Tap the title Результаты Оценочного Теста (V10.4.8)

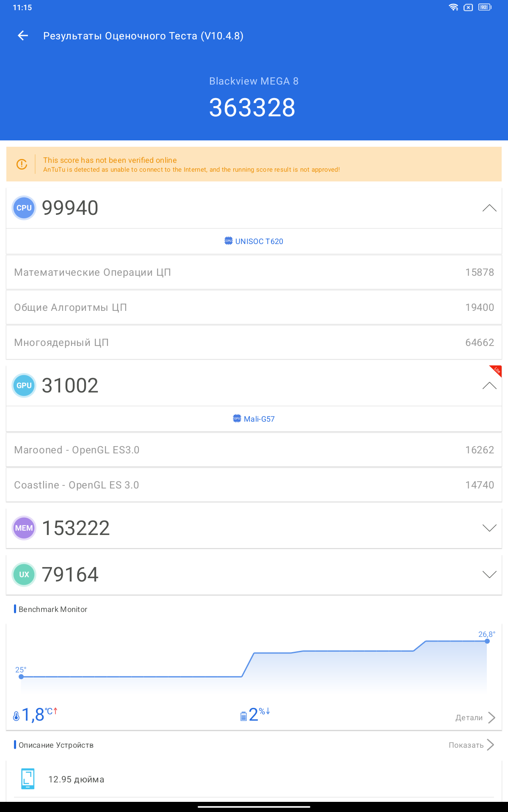pyautogui.click(x=143, y=36)
